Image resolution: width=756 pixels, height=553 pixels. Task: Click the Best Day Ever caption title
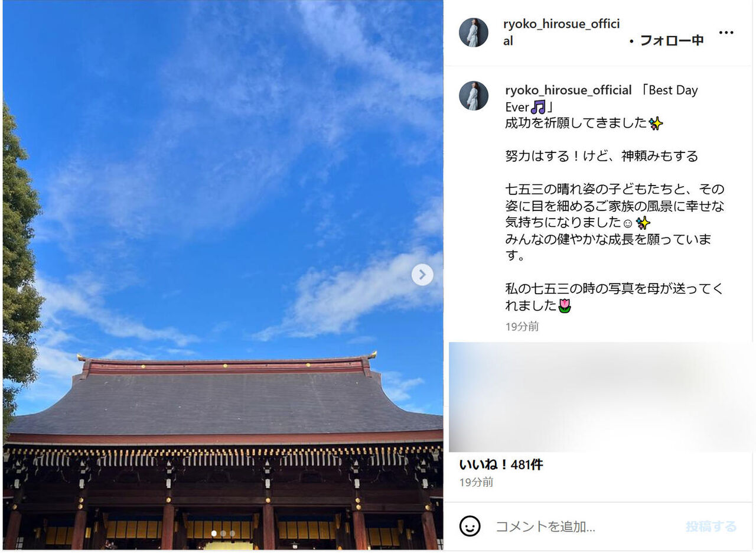[602, 99]
